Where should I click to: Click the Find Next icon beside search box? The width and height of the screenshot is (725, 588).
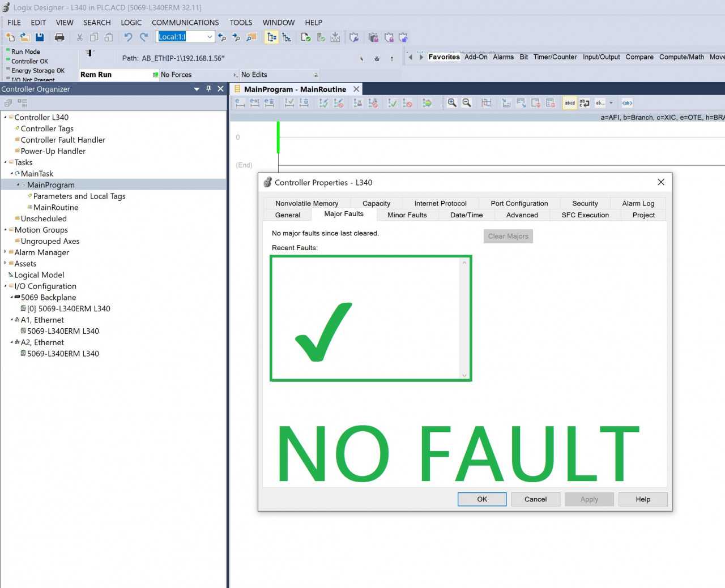tap(236, 37)
